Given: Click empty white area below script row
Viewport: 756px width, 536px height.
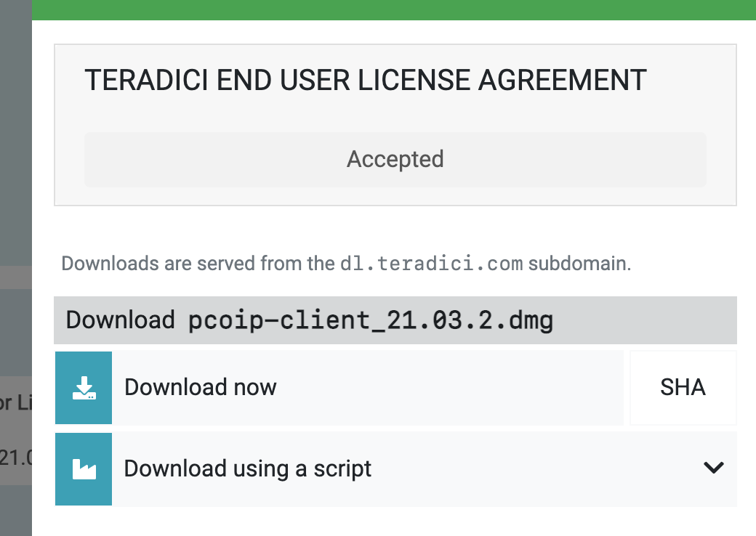Looking at the screenshot, I should pyautogui.click(x=393, y=521).
